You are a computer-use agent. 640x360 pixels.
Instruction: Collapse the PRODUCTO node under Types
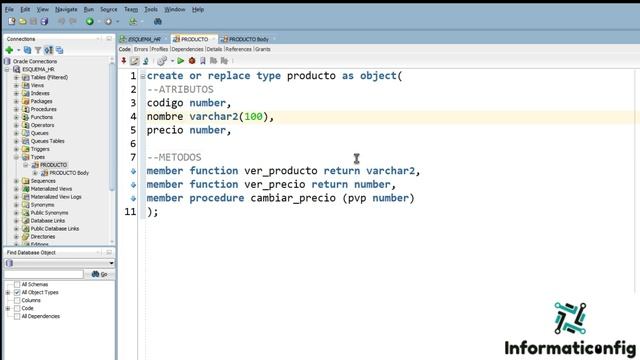(26, 165)
